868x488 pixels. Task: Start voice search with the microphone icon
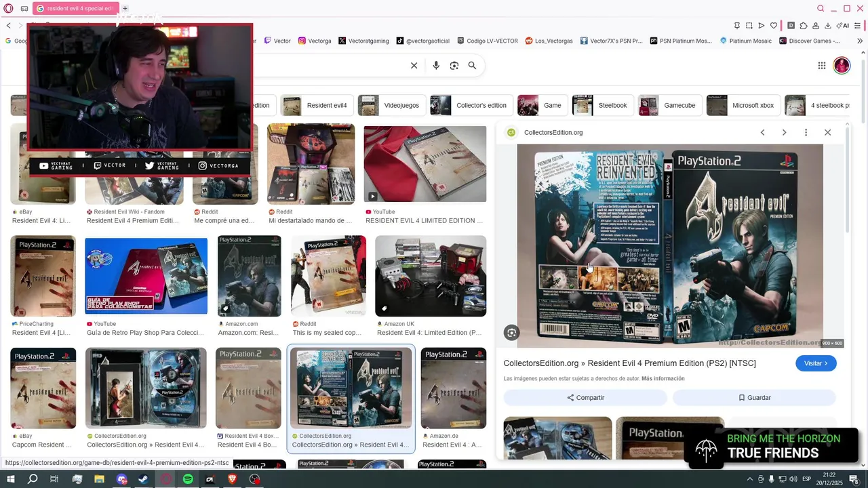[x=436, y=66]
